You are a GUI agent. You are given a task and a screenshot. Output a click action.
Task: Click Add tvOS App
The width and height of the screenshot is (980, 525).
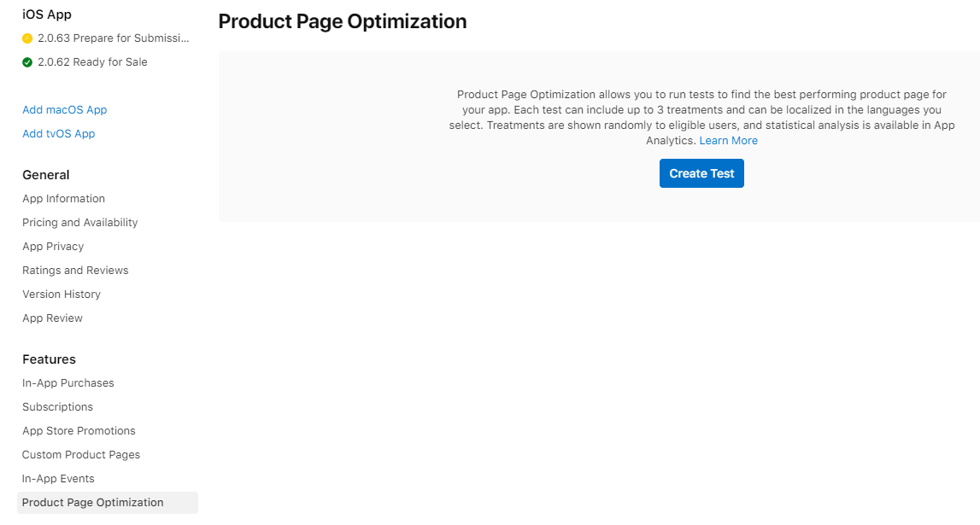[x=58, y=133]
